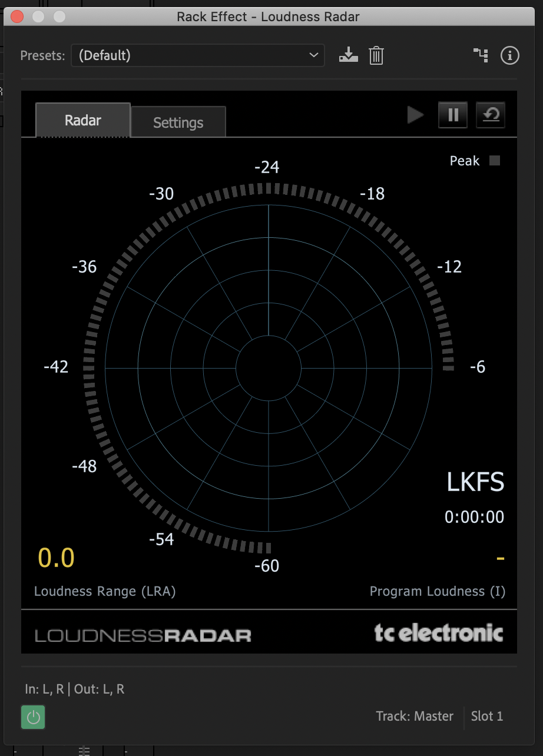This screenshot has width=543, height=756.
Task: Pause the loudness measurement
Action: click(452, 115)
